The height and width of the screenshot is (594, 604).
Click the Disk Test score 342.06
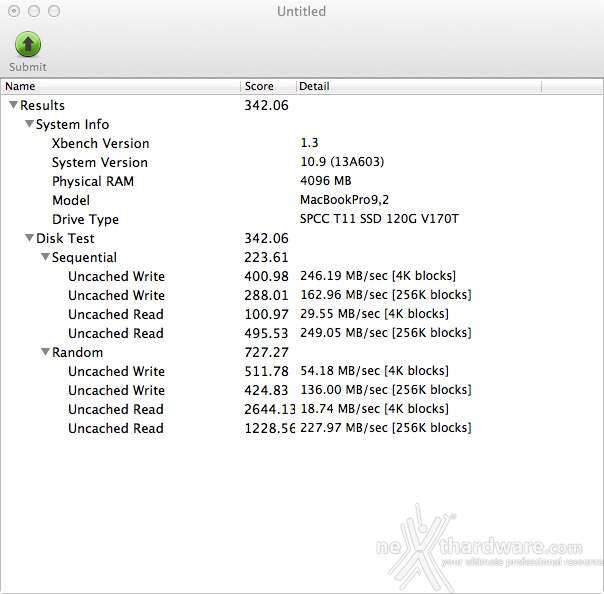(x=266, y=238)
